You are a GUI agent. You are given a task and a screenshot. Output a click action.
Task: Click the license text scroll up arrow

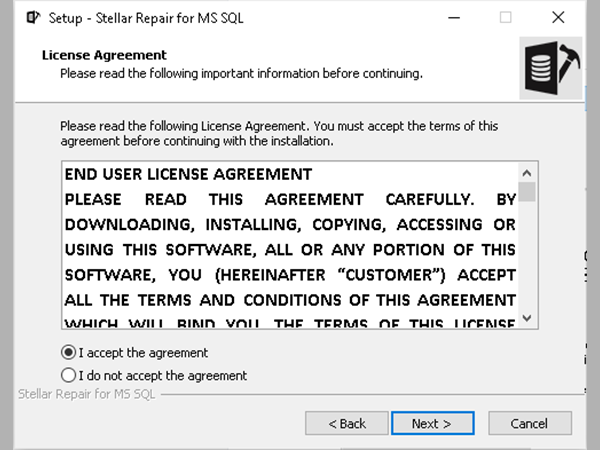point(527,173)
